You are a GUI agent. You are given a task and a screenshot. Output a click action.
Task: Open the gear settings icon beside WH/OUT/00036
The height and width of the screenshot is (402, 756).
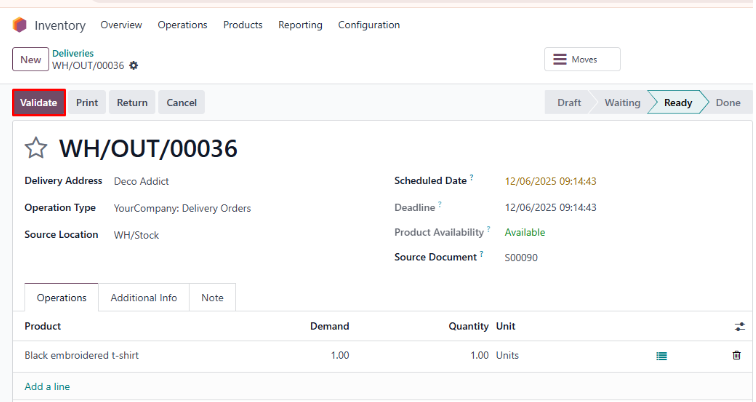134,66
